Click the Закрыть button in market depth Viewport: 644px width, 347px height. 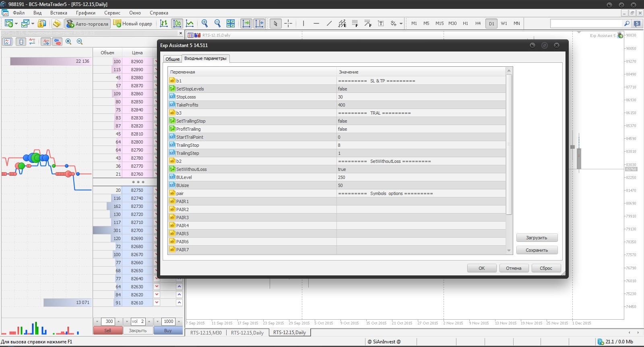coord(138,331)
